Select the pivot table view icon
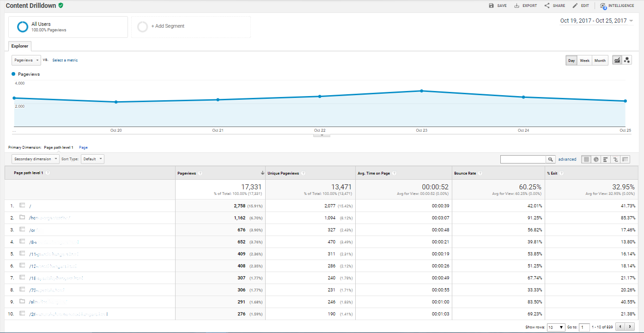The height and width of the screenshot is (333, 644). pyautogui.click(x=625, y=159)
